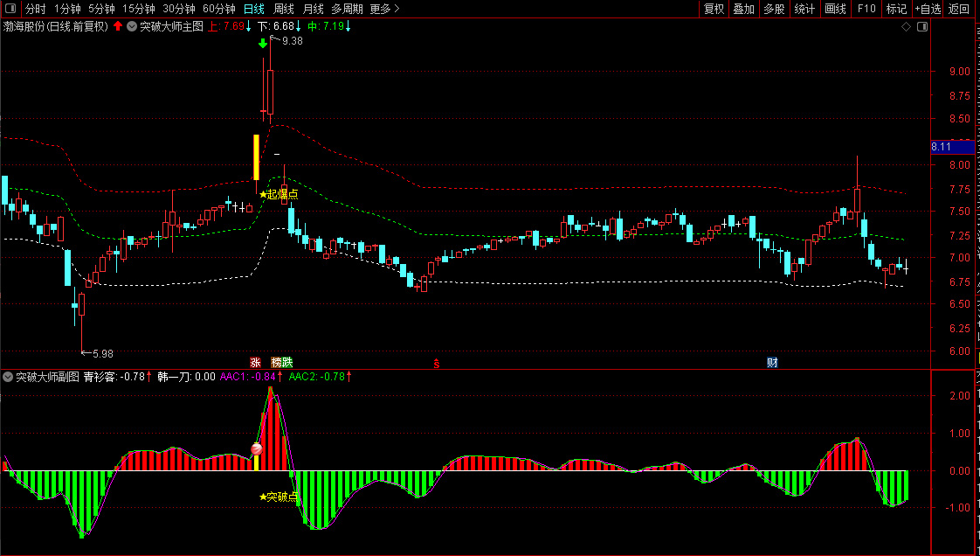Viewport: 980px width, 556px height.
Task: Click the 渤海股份(日线.前复权) title
Action: tap(56, 26)
